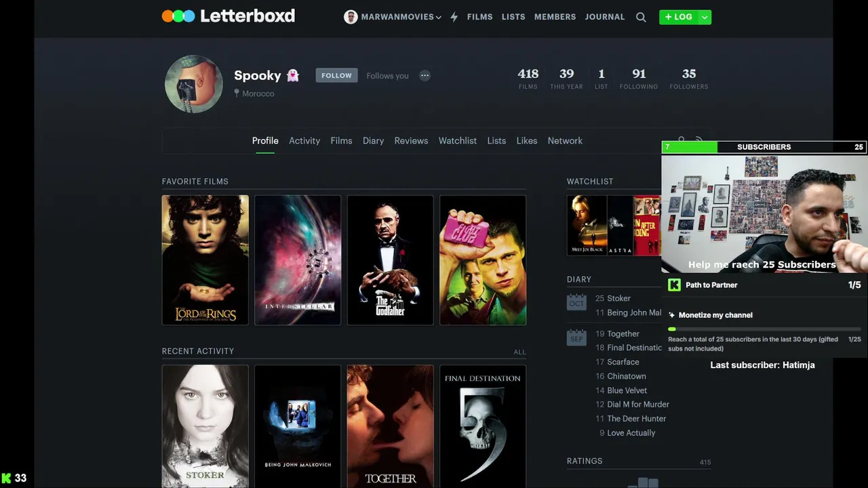Open the three-dot menu next to Follows you

(x=425, y=76)
